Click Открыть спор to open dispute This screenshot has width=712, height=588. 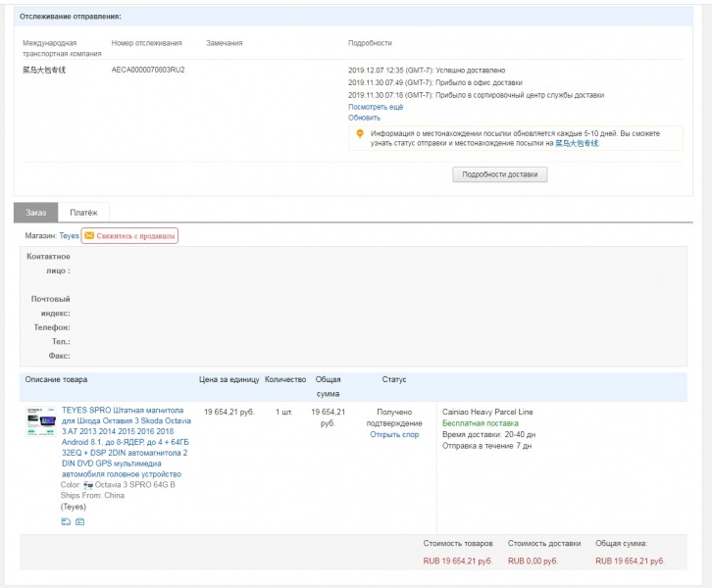(394, 434)
